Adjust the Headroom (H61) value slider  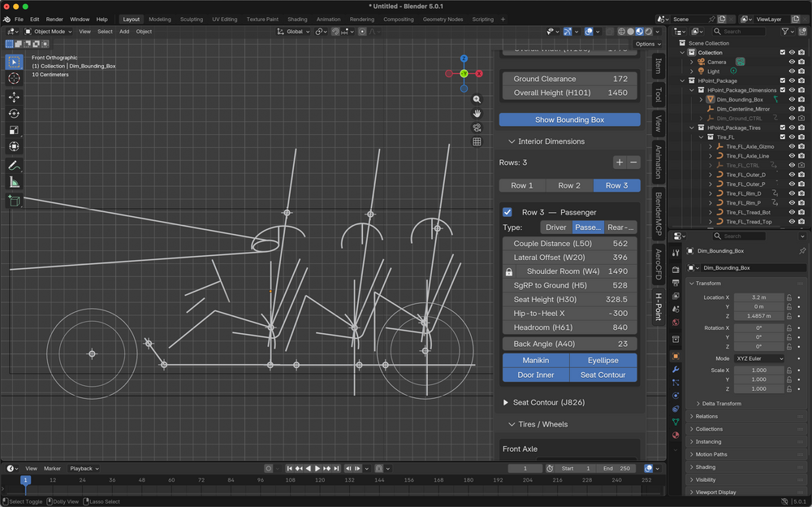click(x=570, y=327)
